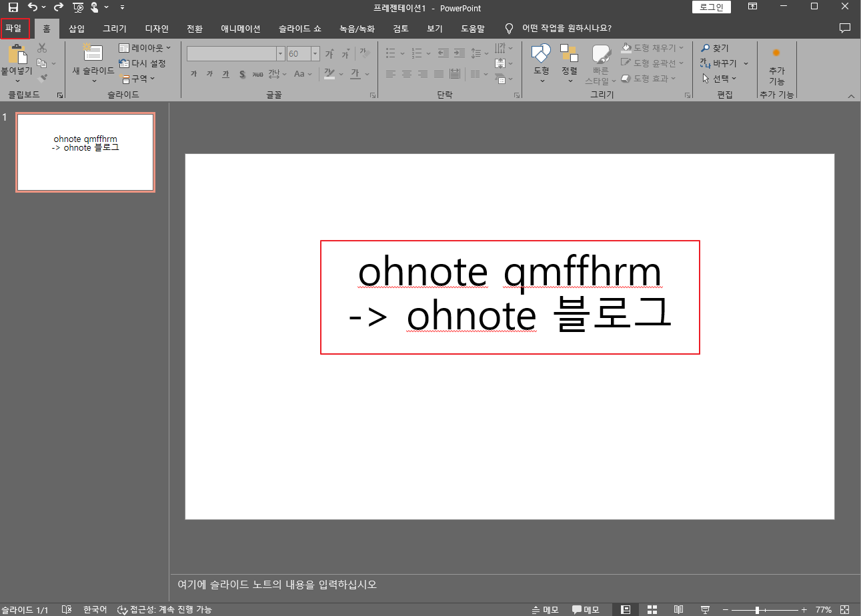Image resolution: width=861 pixels, height=616 pixels.
Task: Click the Paste (붙여넣기) clipboard icon
Action: (17, 54)
